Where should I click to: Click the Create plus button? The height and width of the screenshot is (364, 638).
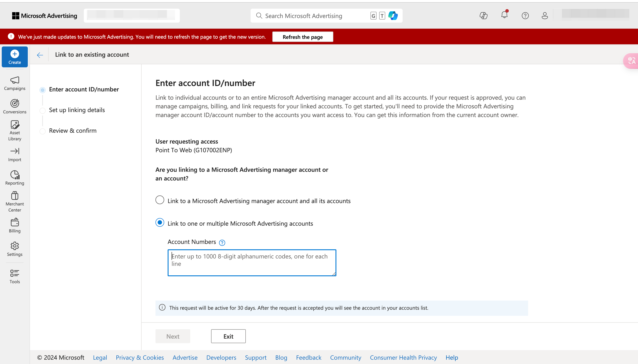pos(15,57)
